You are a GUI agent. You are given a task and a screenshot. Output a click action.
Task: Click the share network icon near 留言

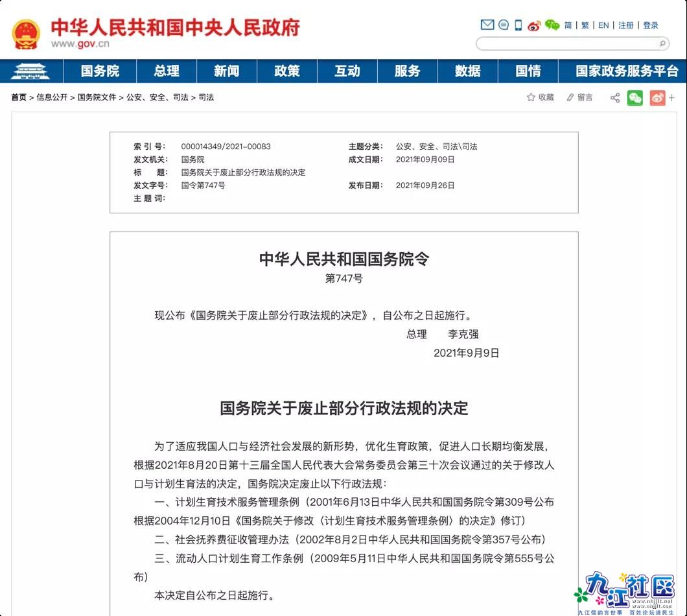[614, 97]
